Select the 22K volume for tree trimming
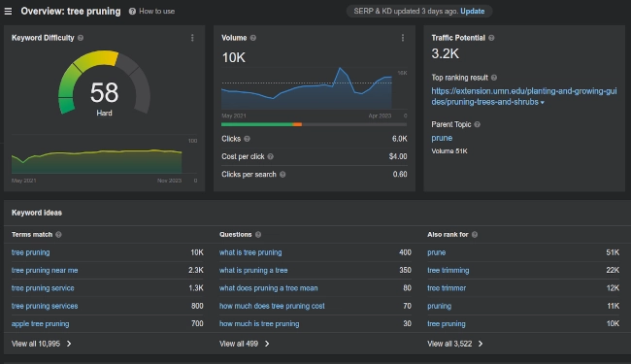This screenshot has height=364, width=631. coord(613,270)
